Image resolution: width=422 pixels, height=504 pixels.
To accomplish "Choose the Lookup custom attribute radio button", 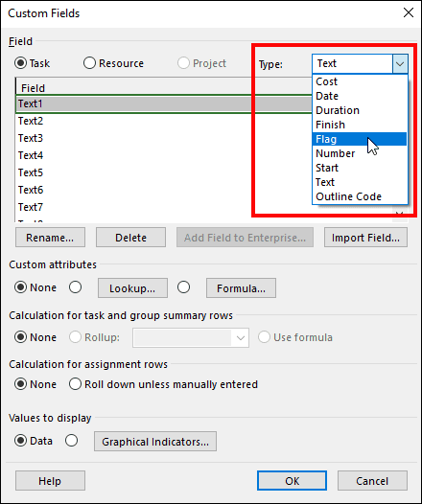I will coord(75,287).
